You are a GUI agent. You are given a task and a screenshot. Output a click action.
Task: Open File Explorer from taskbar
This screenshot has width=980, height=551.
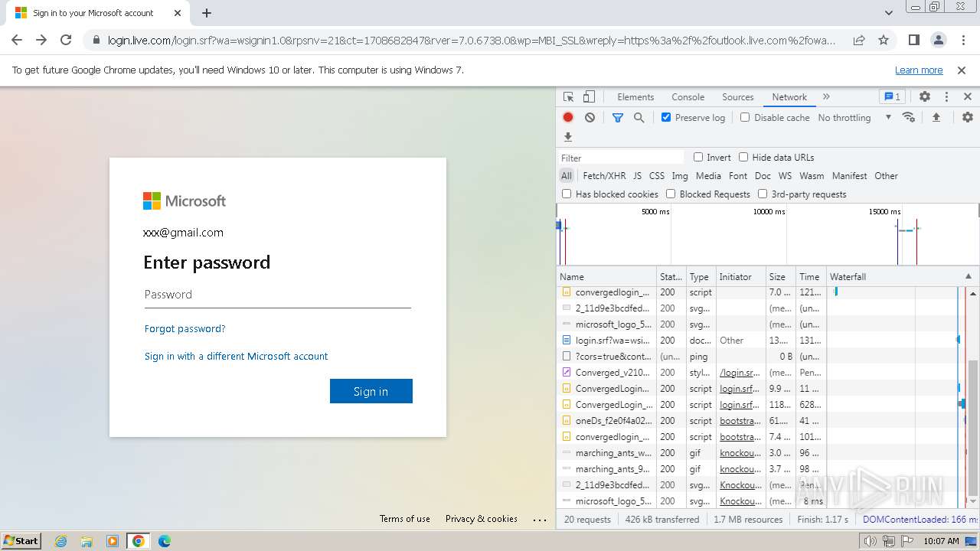coord(87,540)
